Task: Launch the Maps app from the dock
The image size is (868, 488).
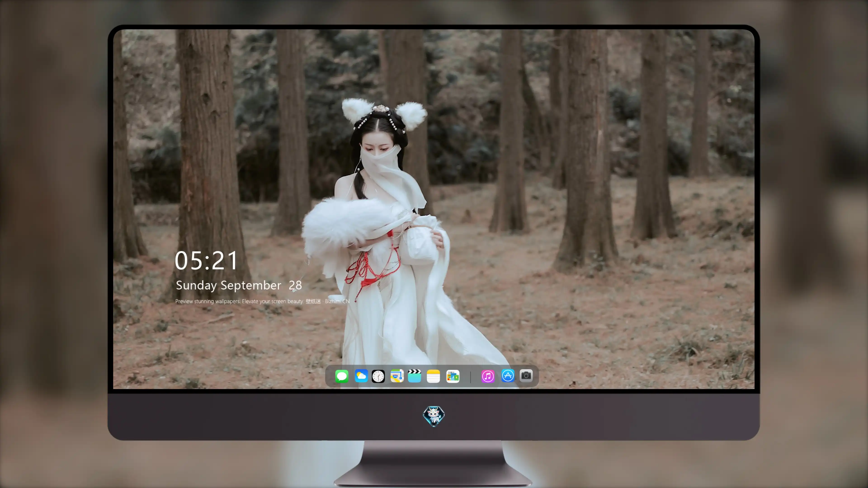Action: 397,376
